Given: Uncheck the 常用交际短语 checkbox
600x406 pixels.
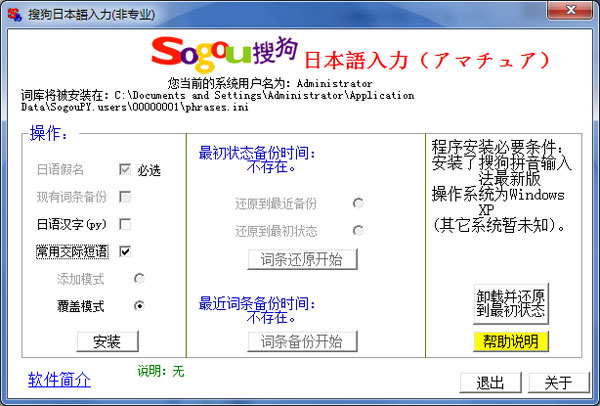Looking at the screenshot, I should click(125, 251).
